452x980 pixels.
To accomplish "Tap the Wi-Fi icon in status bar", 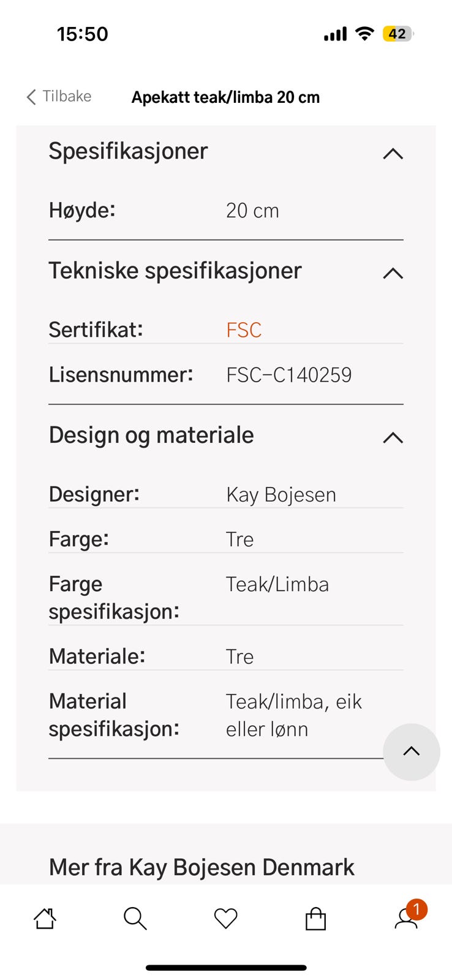I will tap(364, 34).
